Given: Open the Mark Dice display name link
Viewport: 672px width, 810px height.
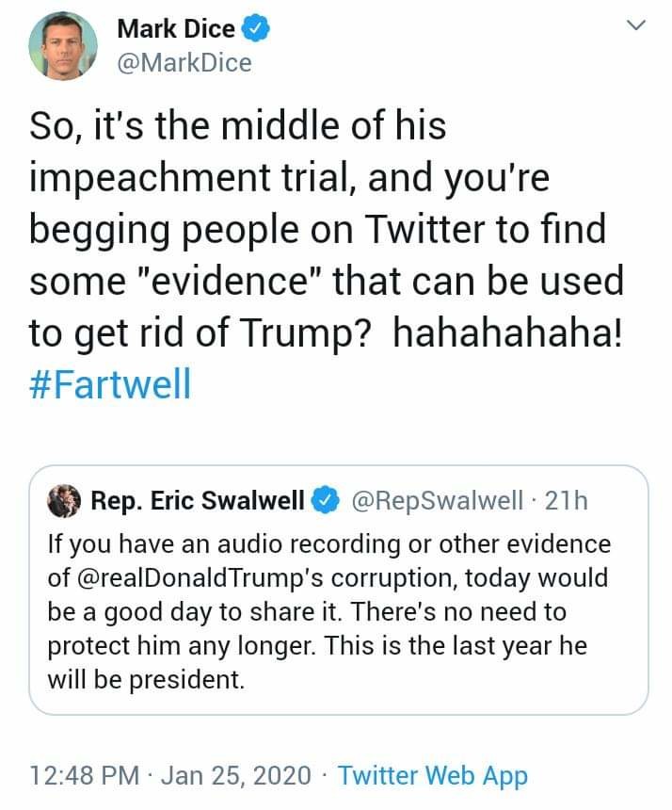Looking at the screenshot, I should tap(176, 30).
